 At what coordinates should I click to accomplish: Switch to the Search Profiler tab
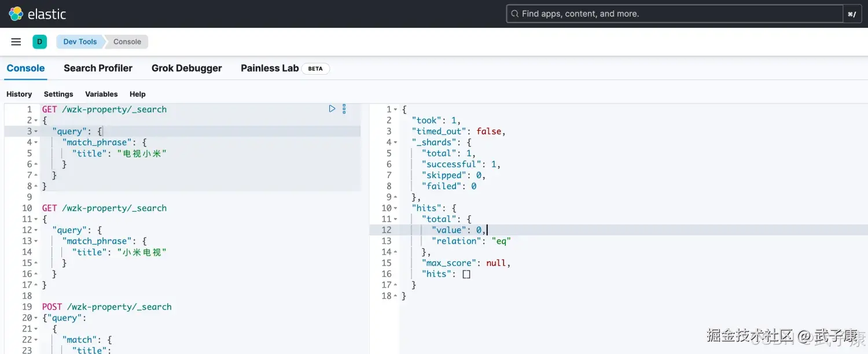(x=98, y=68)
